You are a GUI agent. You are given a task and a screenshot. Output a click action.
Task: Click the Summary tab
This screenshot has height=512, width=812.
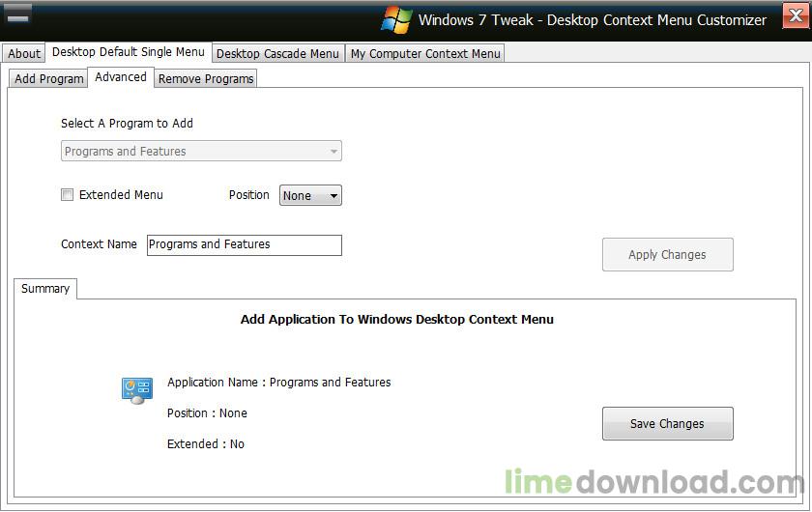[45, 288]
